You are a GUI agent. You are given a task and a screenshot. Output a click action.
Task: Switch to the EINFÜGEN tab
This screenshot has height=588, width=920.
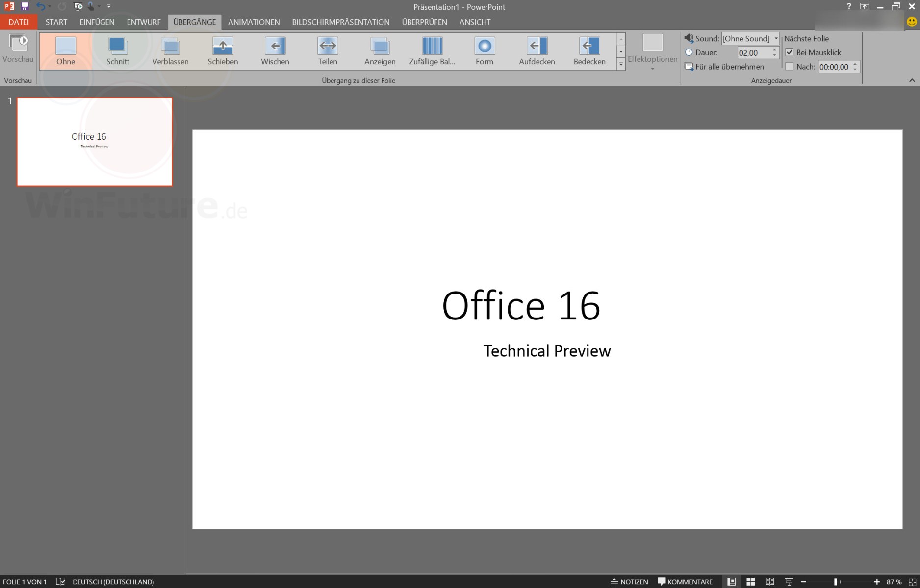click(x=97, y=22)
